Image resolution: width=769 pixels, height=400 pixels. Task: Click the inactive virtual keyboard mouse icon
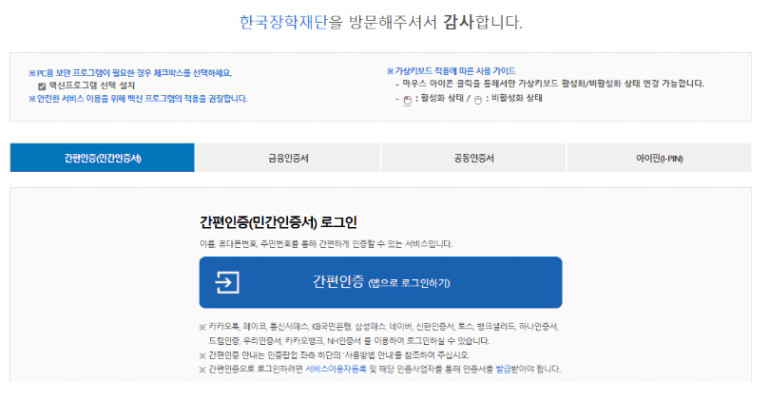478,100
